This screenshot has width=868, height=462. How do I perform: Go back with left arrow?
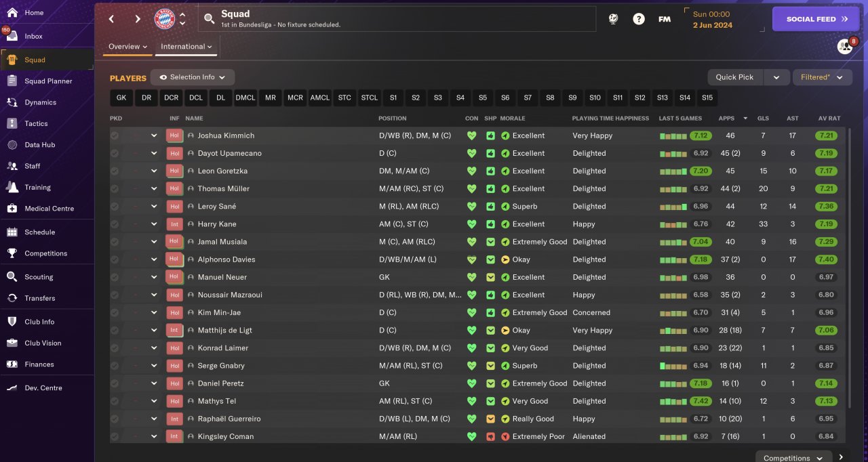(x=112, y=19)
